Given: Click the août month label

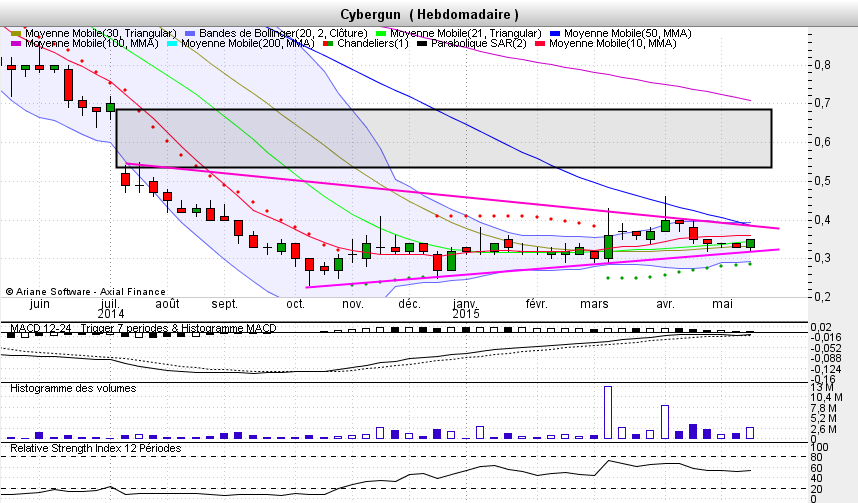Looking at the screenshot, I should point(167,304).
